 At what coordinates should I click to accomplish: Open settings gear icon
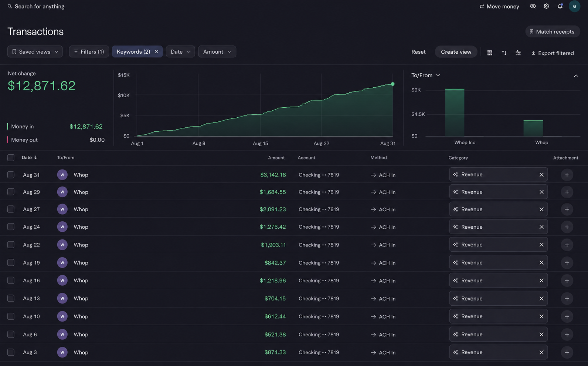(x=546, y=6)
